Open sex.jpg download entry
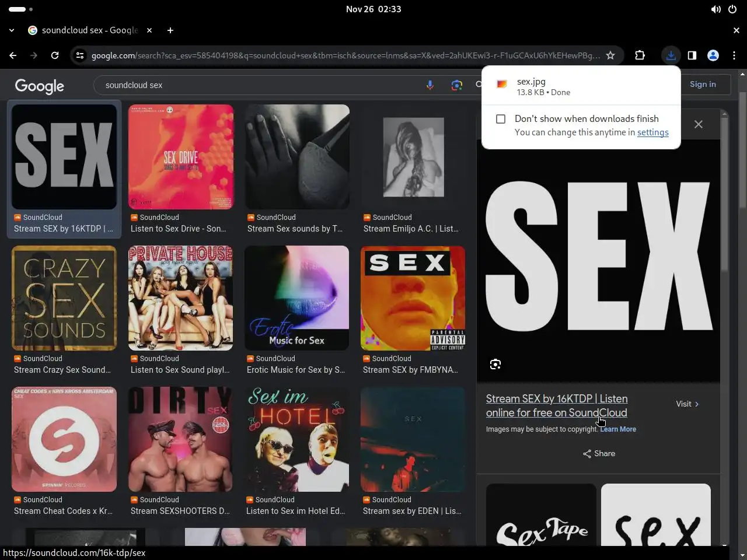 coord(581,86)
